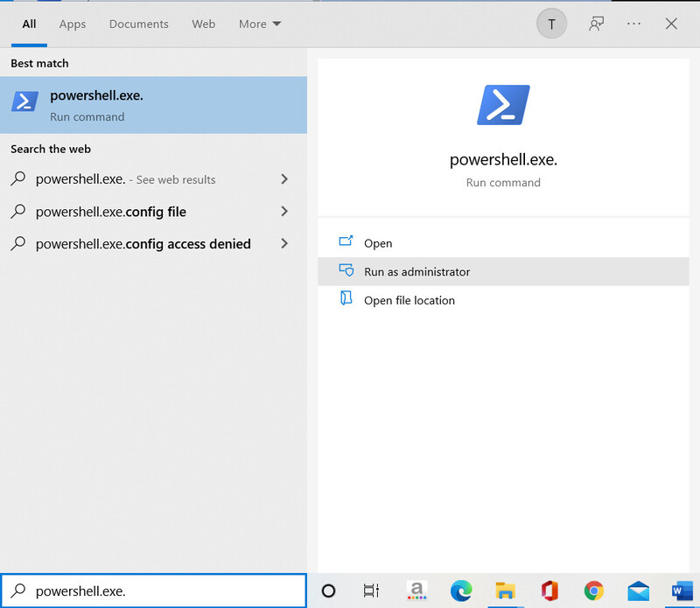Click the large PowerShell icon in preview pane

tap(503, 105)
